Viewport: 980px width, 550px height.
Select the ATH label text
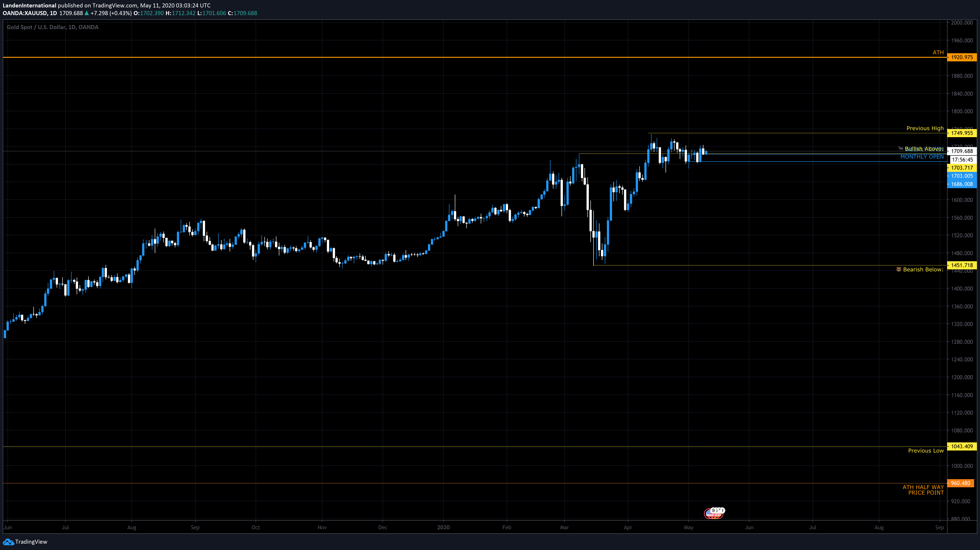[x=938, y=53]
